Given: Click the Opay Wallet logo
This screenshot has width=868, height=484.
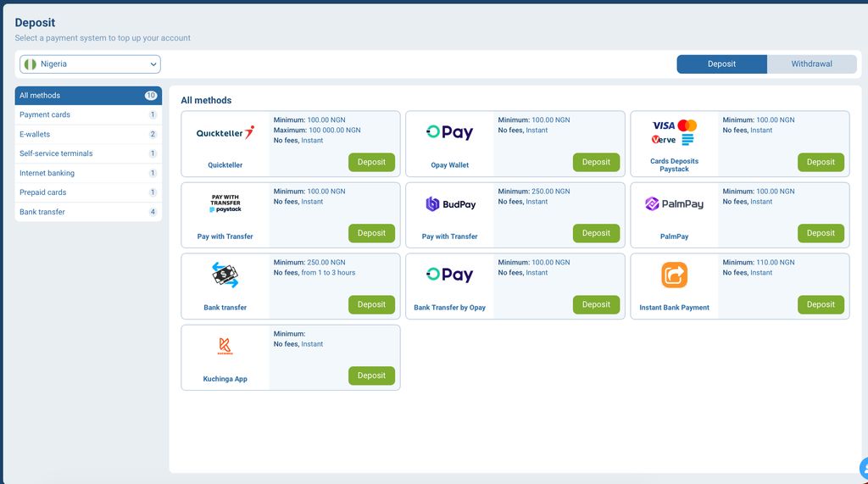Looking at the screenshot, I should click(x=449, y=132).
